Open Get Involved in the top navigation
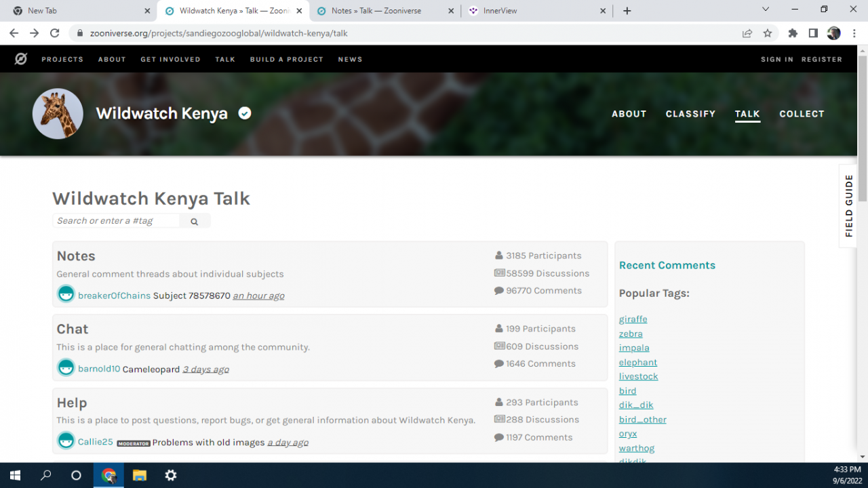Screen dimensions: 868x488 (x=170, y=60)
